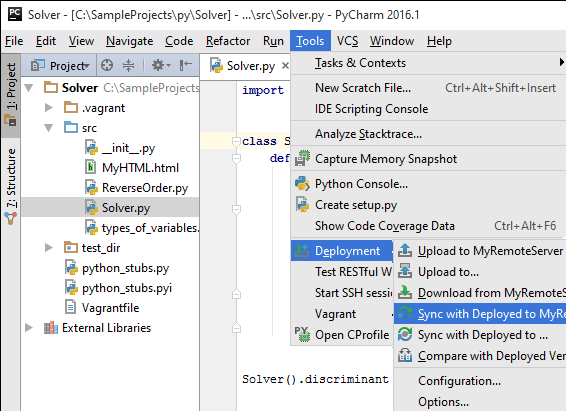The width and height of the screenshot is (566, 411).
Task: Click the Upload to MyRemoteServer icon
Action: (405, 251)
